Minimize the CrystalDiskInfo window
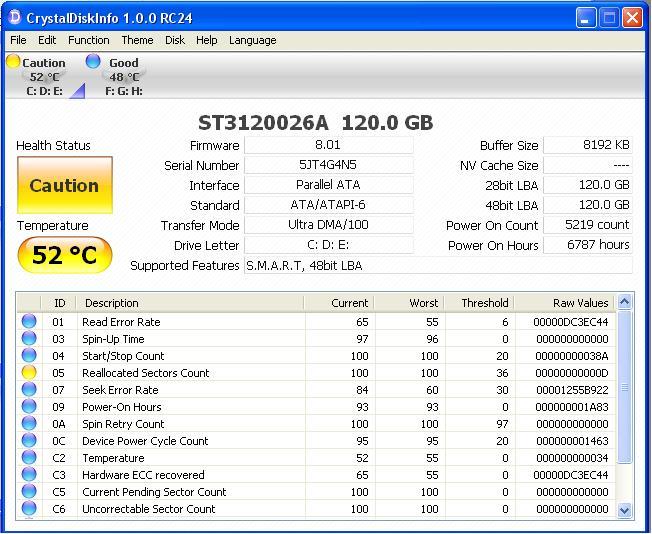 [586, 18]
